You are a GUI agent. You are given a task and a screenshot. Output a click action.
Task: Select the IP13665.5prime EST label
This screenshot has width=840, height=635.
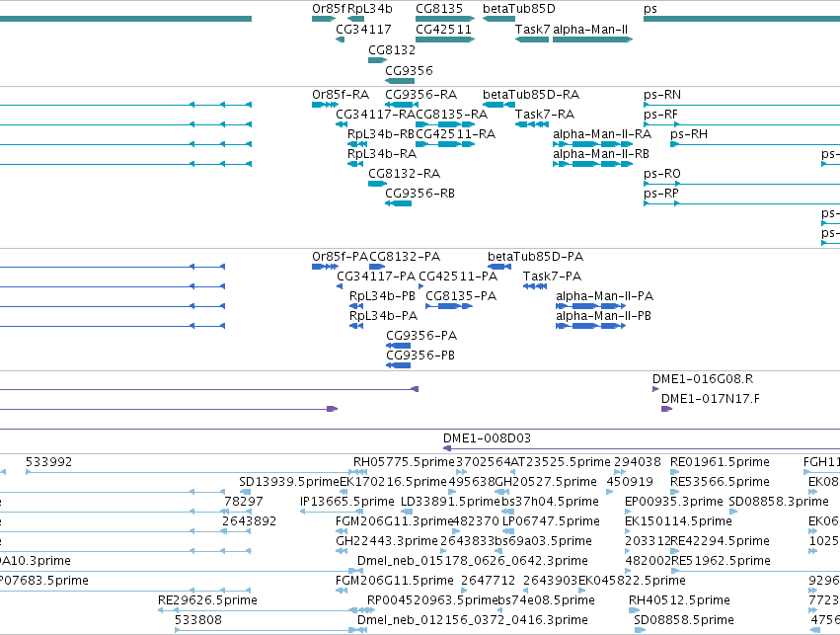[x=346, y=501]
